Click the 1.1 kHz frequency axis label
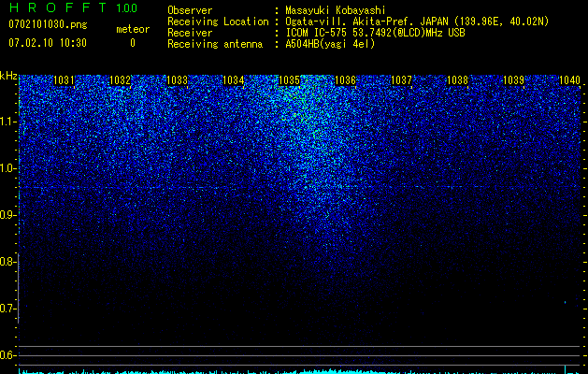This screenshot has width=588, height=374. click(7, 122)
